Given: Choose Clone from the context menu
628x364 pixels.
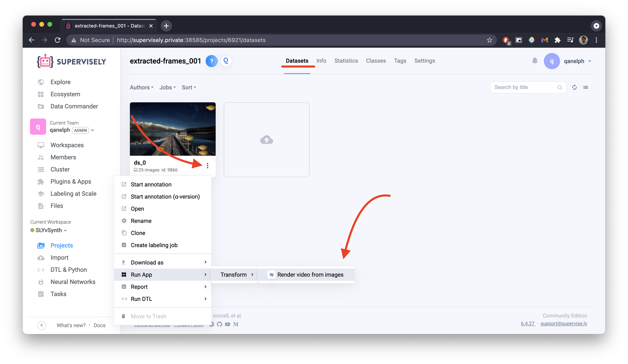Looking at the screenshot, I should (138, 233).
